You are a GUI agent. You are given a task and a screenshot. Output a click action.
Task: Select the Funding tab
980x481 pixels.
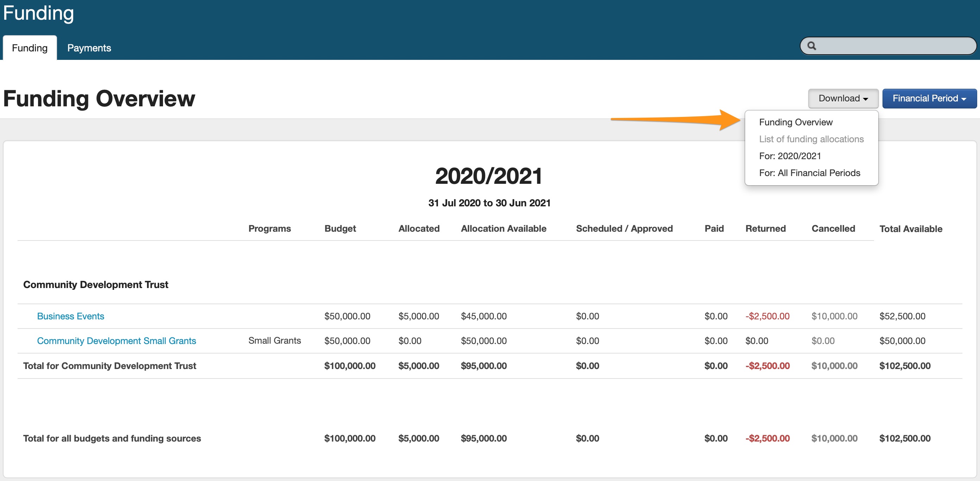(x=30, y=48)
